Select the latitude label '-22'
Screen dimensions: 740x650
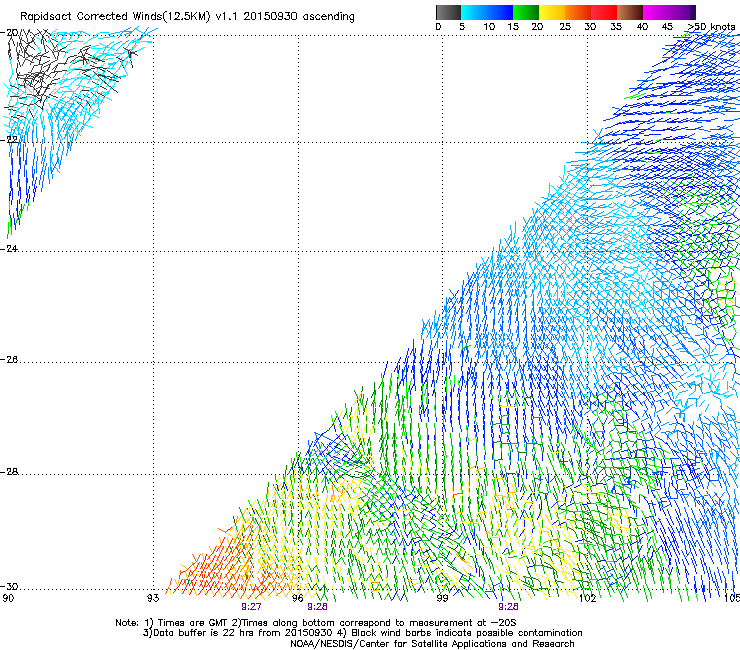coord(9,140)
